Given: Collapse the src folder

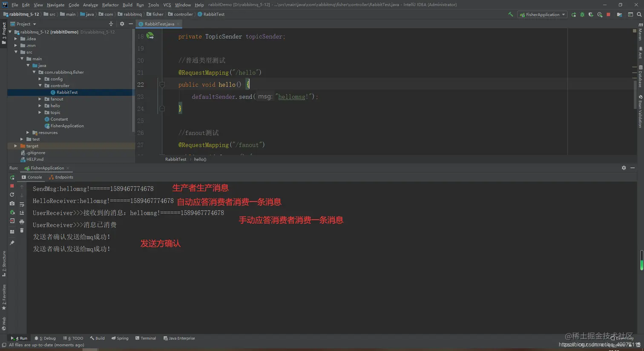Looking at the screenshot, I should [x=16, y=52].
